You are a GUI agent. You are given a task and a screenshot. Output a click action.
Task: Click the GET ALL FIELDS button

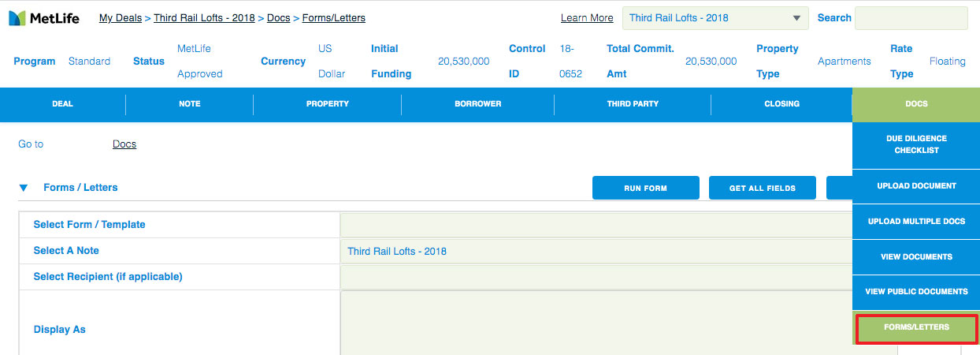tap(763, 188)
